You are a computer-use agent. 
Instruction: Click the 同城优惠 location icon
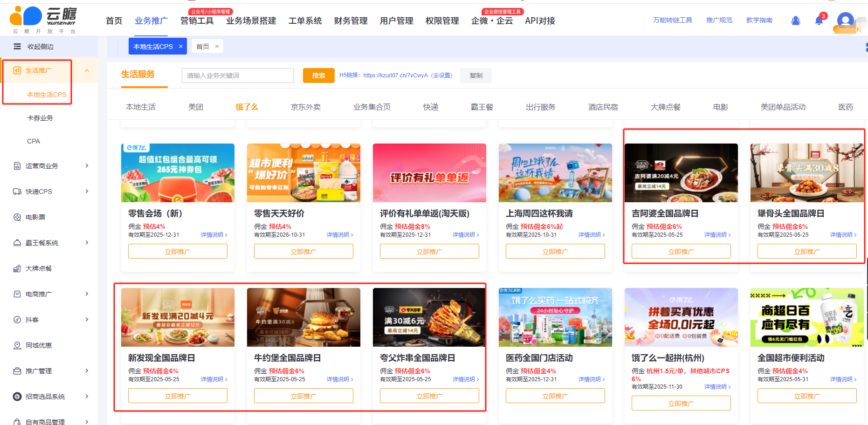pyautogui.click(x=17, y=345)
